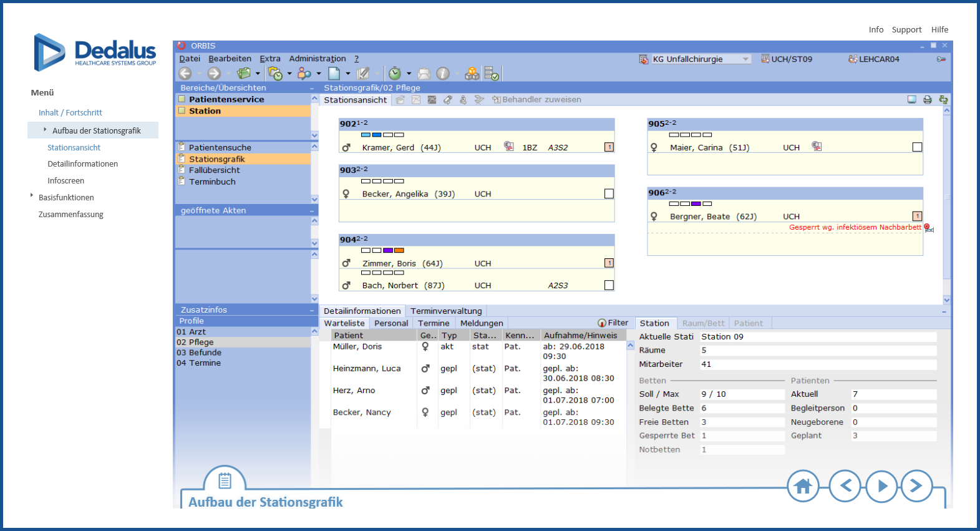Click the orange cubes toolbar icon
The height and width of the screenshot is (531, 980).
[472, 74]
